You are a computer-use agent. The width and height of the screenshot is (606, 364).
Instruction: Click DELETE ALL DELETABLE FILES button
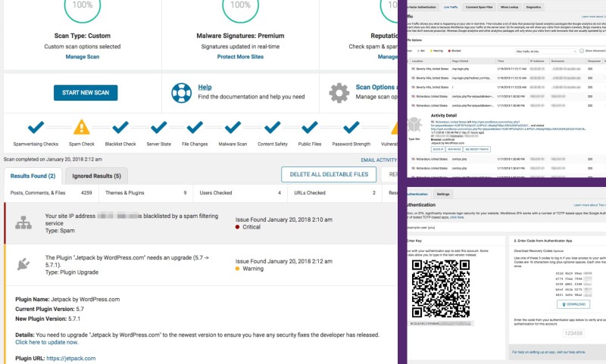[329, 175]
